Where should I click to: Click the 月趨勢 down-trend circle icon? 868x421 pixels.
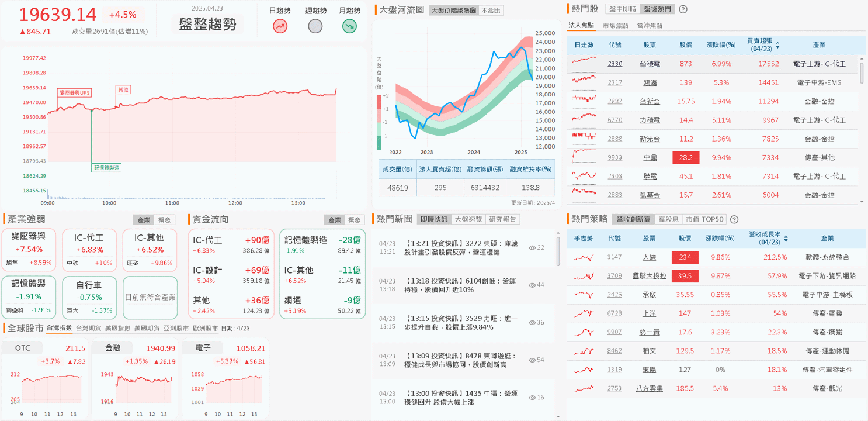349,26
